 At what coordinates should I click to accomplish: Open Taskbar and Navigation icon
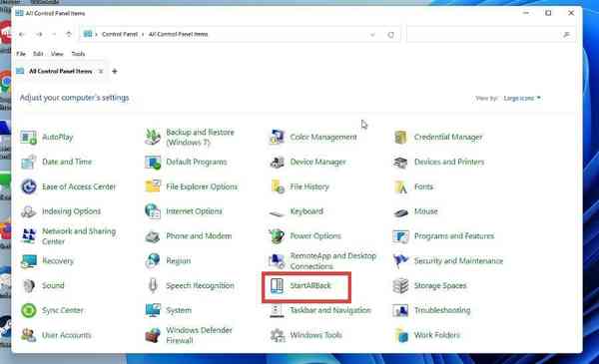(x=277, y=310)
